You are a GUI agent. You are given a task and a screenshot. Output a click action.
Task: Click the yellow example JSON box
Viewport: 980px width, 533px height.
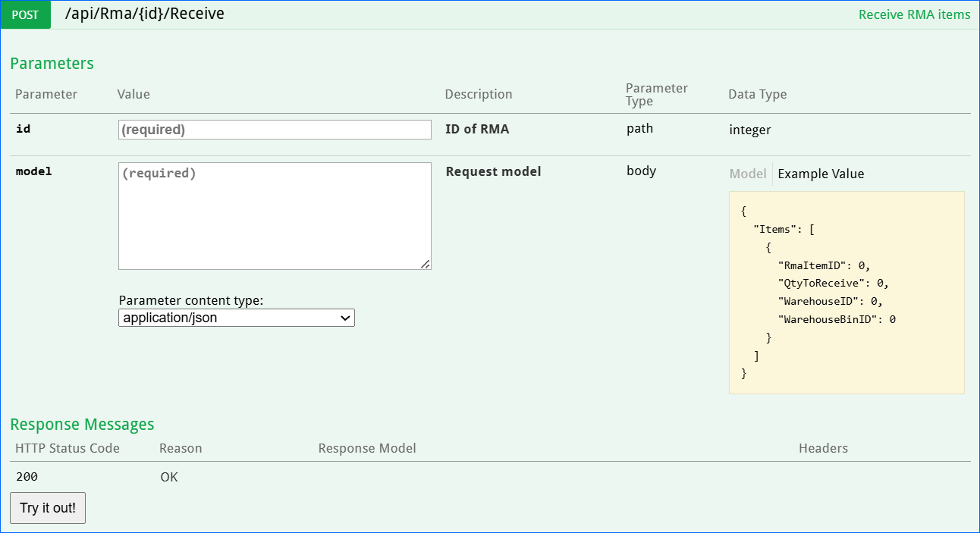click(x=847, y=293)
